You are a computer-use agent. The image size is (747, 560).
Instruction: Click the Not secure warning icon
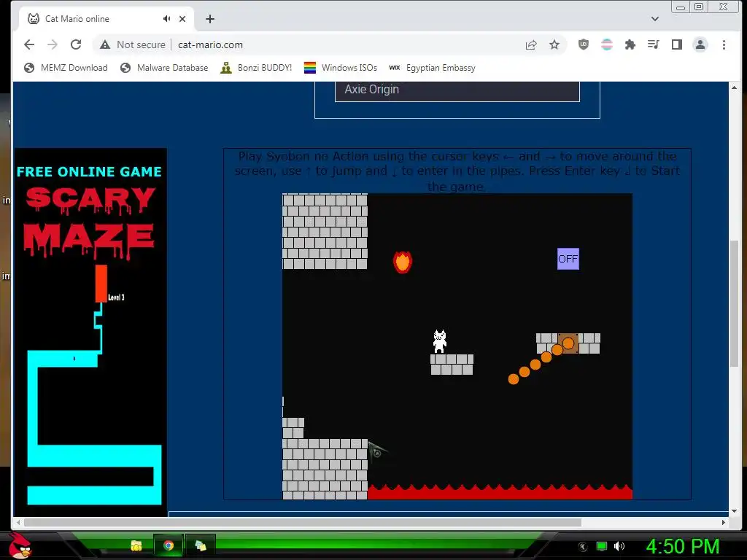[x=105, y=44]
